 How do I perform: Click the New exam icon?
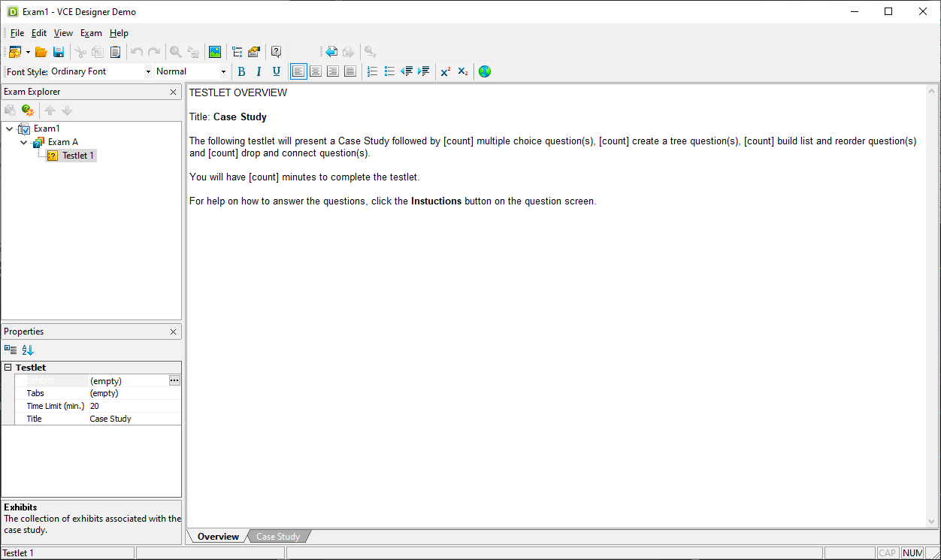pyautogui.click(x=14, y=52)
